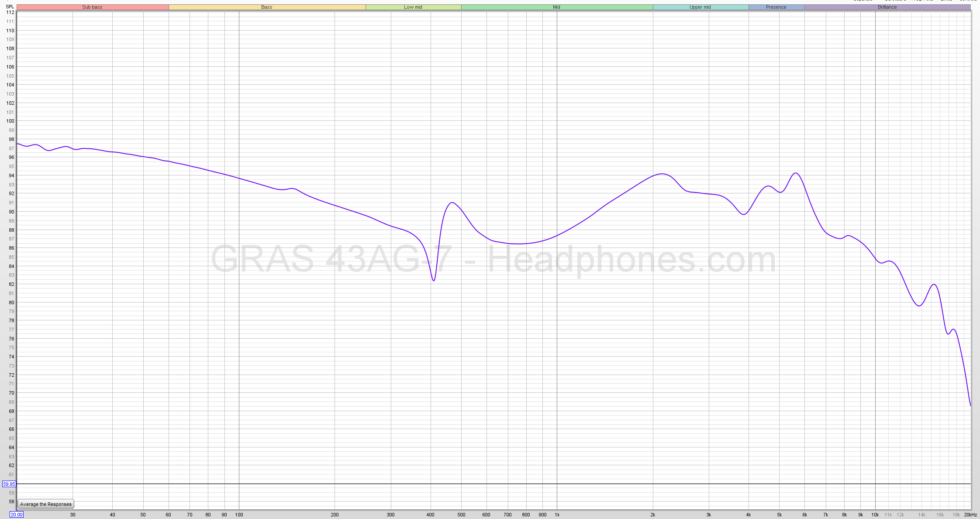Image resolution: width=980 pixels, height=519 pixels.
Task: Click the 112 SPL axis label
Action: coord(10,12)
